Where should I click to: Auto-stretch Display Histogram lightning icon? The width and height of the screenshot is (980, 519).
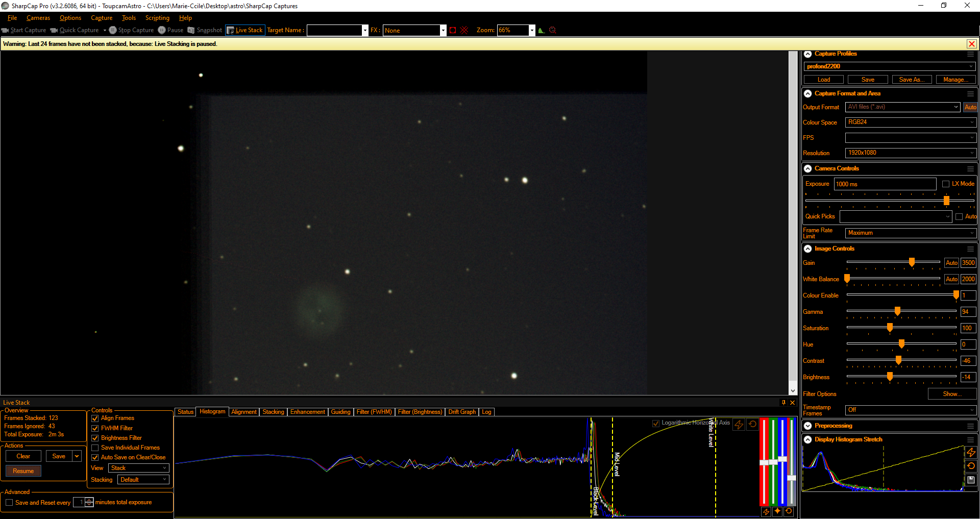pos(971,452)
